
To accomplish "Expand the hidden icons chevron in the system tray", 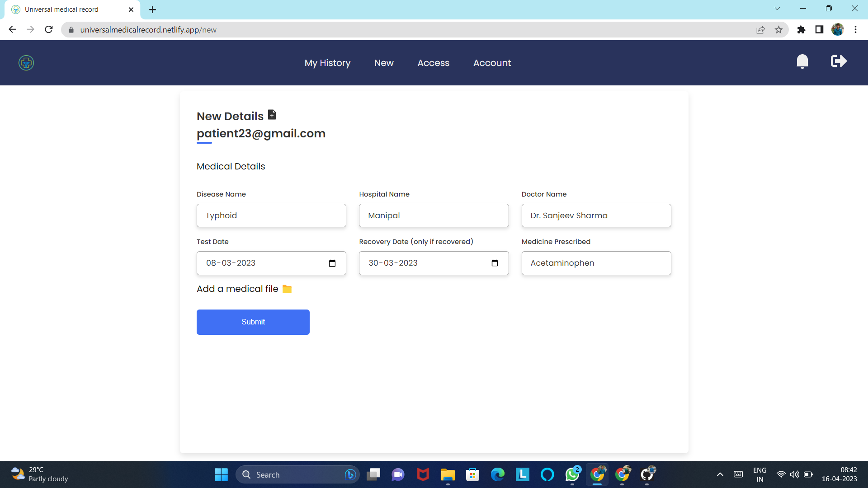I will (x=720, y=474).
